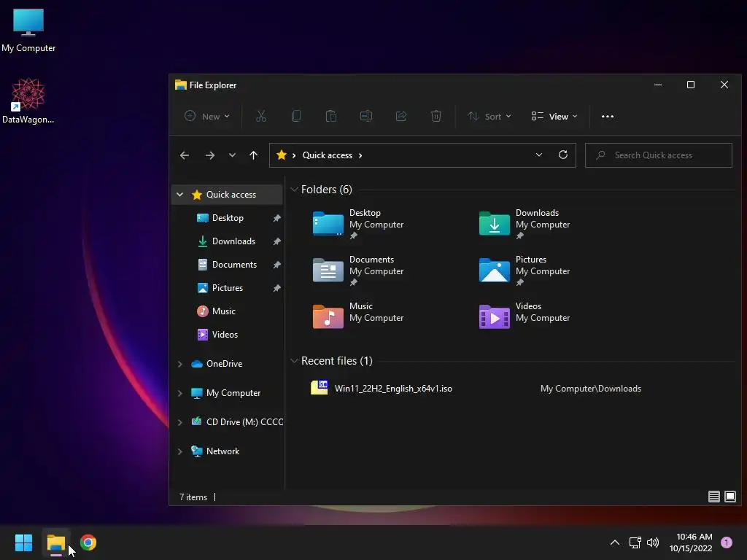Unpin Desktop in the sidebar
This screenshot has height=560, width=747.
[276, 218]
